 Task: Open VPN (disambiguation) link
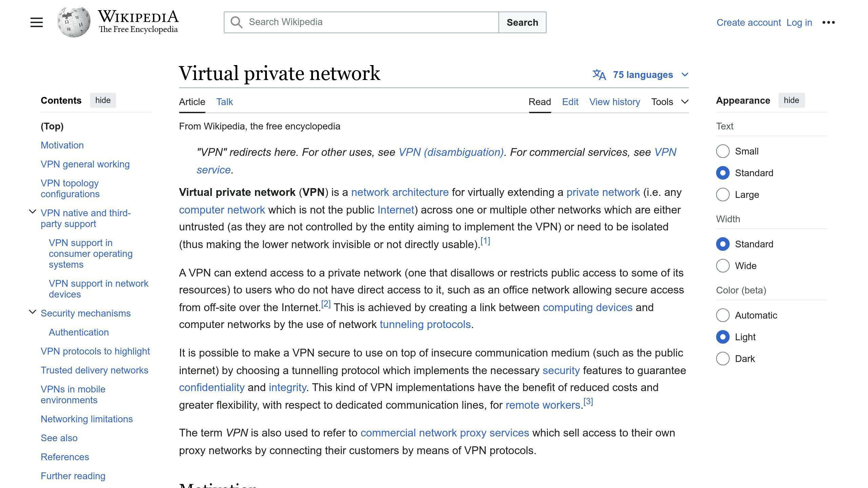pos(451,152)
